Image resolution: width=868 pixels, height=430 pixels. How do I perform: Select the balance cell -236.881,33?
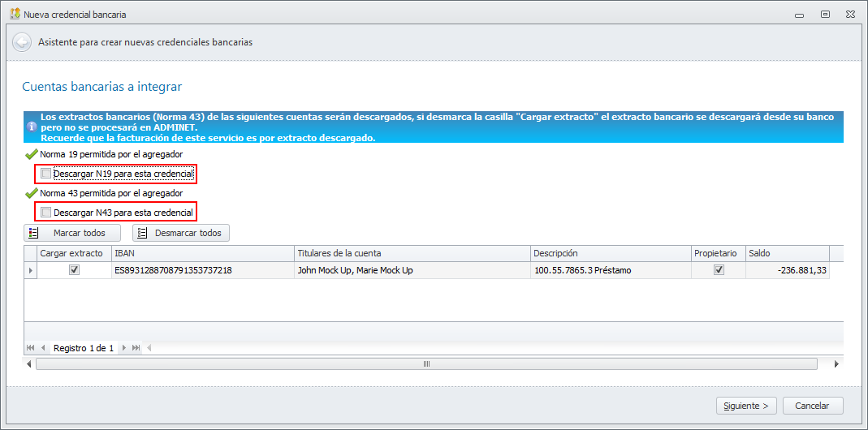pos(787,270)
